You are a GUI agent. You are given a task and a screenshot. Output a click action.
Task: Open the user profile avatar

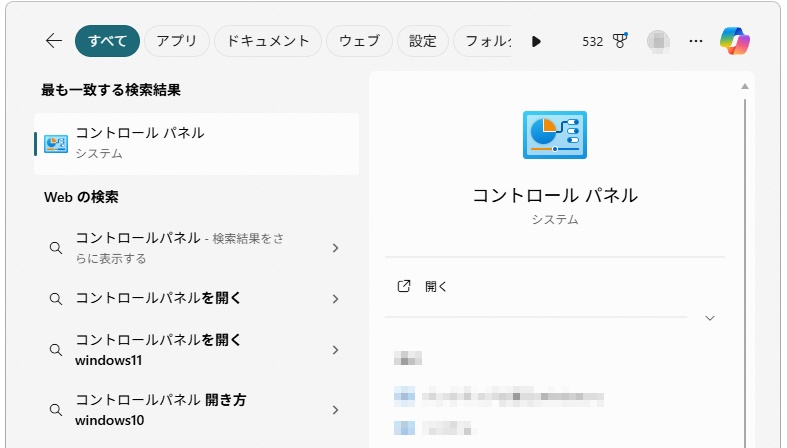tap(658, 41)
